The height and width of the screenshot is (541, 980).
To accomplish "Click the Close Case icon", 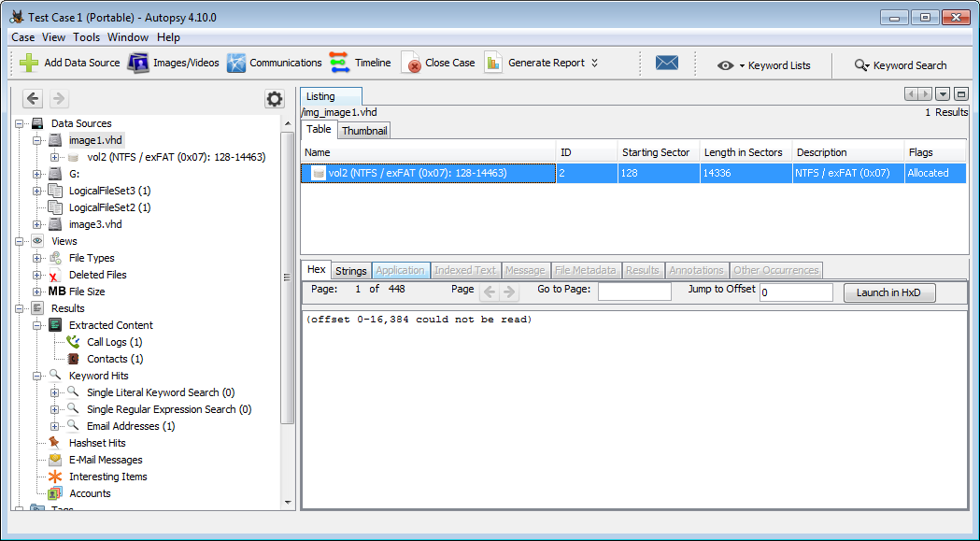I will pyautogui.click(x=411, y=64).
